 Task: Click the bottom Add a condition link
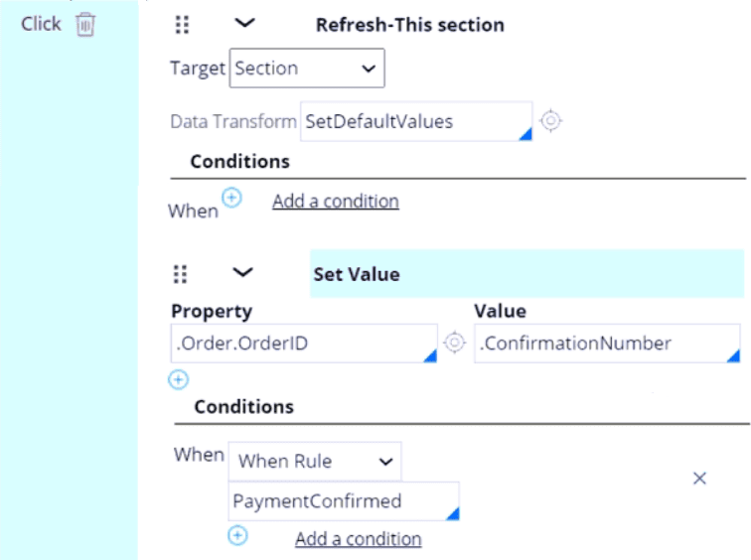[x=358, y=539]
